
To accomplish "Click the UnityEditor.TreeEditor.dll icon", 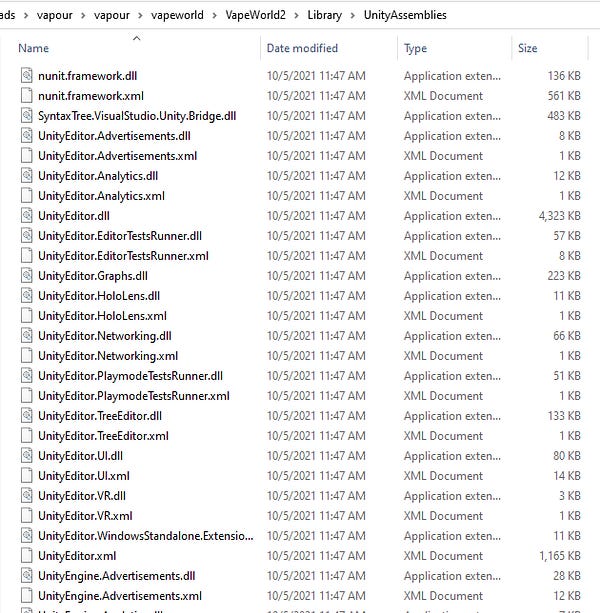I will pyautogui.click(x=27, y=416).
